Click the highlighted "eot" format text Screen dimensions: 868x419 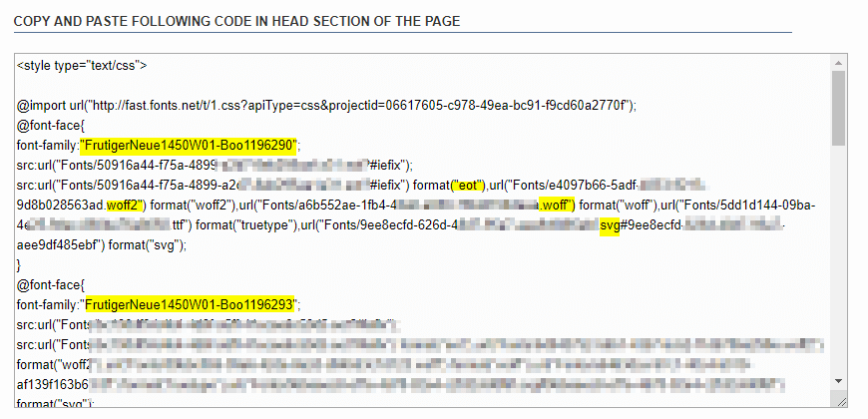click(469, 186)
